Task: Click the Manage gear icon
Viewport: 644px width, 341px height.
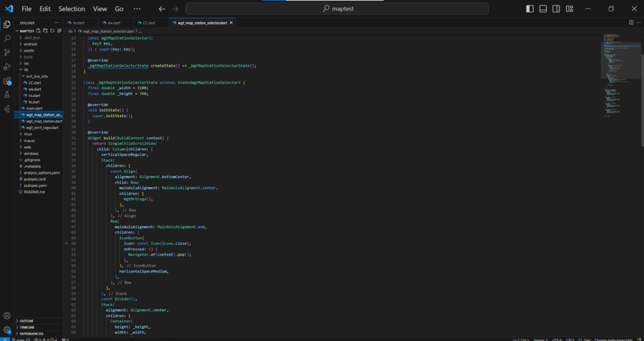Action: (8, 330)
